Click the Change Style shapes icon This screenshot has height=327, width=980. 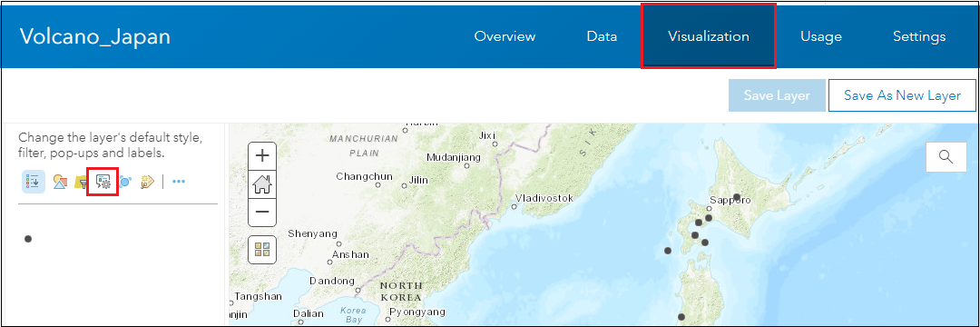coord(60,182)
